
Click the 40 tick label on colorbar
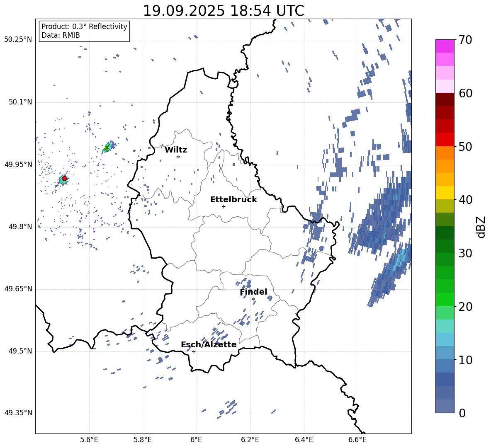[465, 200]
